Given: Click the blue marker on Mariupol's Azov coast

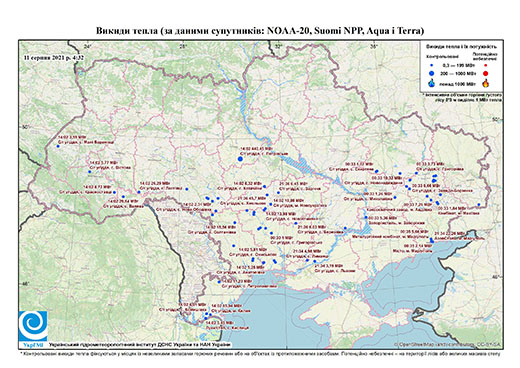Looking at the screenshot, I should tap(432, 240).
